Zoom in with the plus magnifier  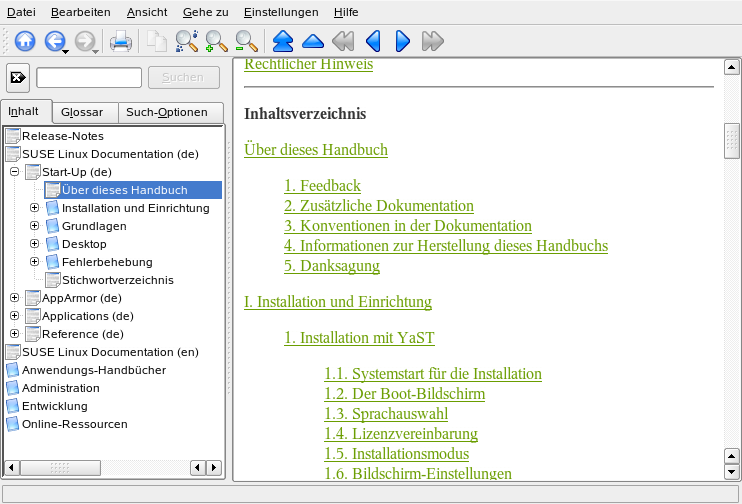pos(216,41)
